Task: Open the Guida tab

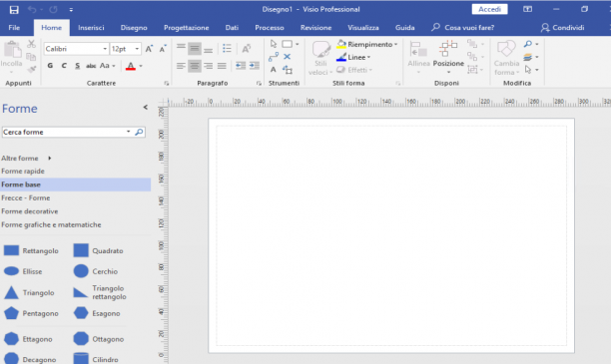Action: [405, 28]
